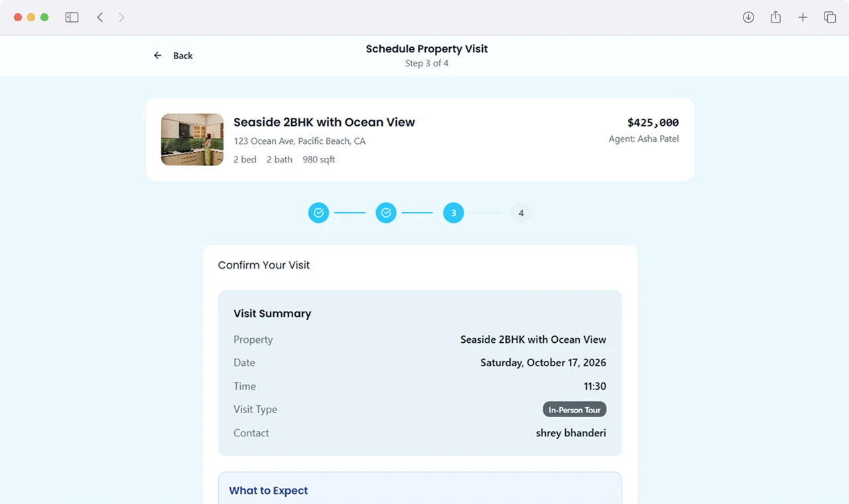Click the contact name shrey bhanderi
This screenshot has height=504, width=849.
[x=571, y=433]
